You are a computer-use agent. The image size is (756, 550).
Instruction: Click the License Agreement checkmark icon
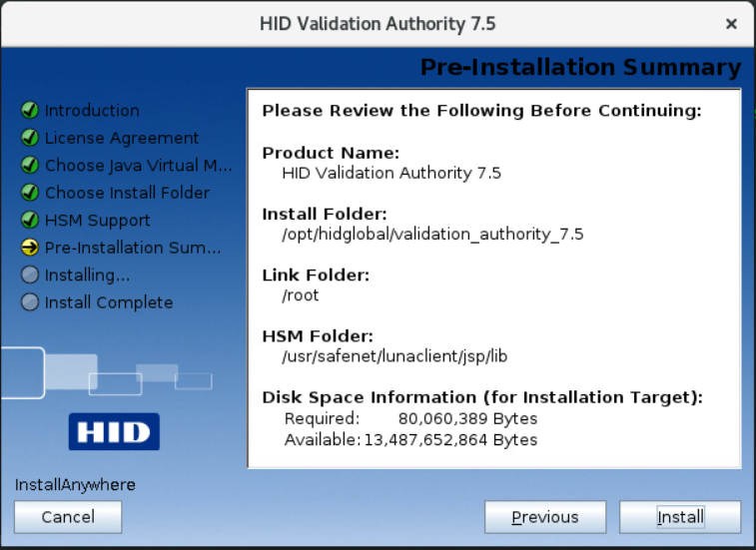[30, 139]
